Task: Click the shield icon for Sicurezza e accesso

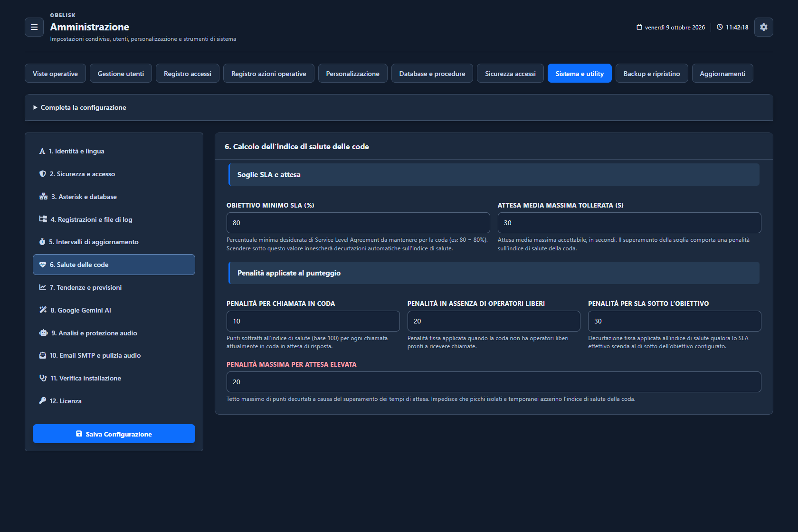Action: (x=43, y=174)
